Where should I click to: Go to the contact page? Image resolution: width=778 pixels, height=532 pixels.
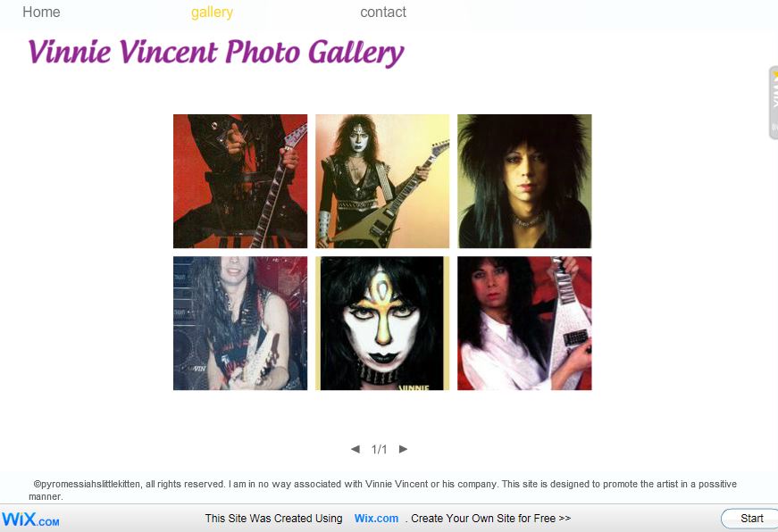pyautogui.click(x=383, y=12)
